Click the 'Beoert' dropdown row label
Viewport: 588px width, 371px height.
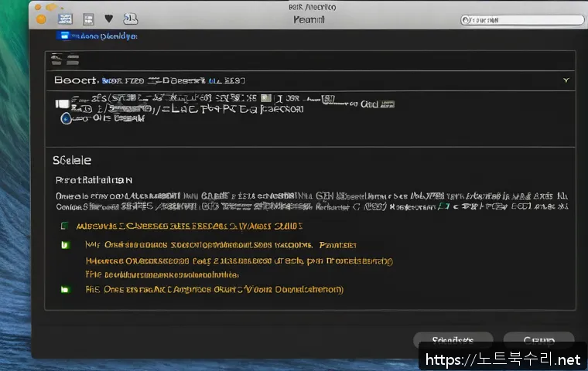76,80
